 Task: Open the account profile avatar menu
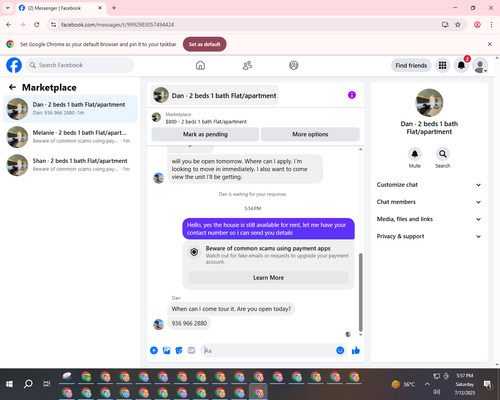pyautogui.click(x=480, y=65)
